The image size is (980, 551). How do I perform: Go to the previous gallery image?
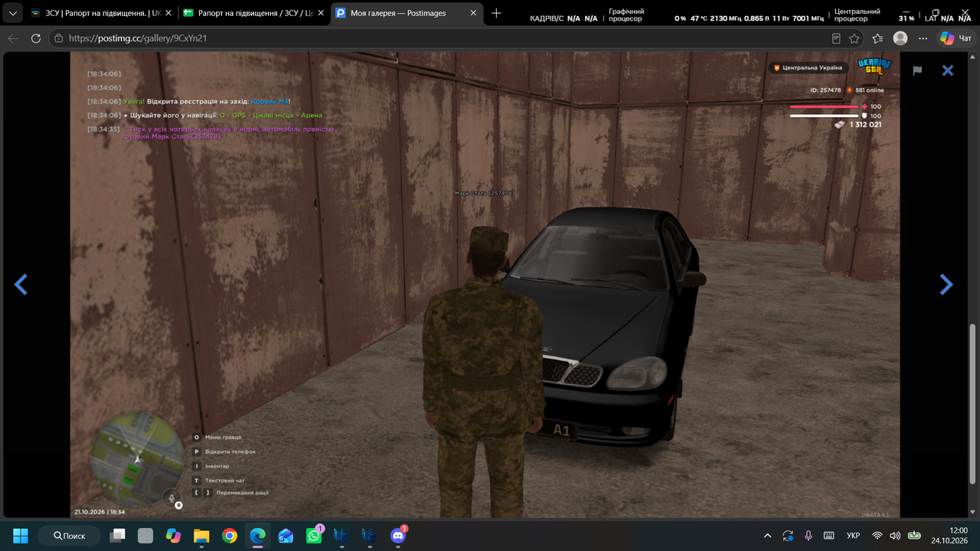tap(21, 285)
